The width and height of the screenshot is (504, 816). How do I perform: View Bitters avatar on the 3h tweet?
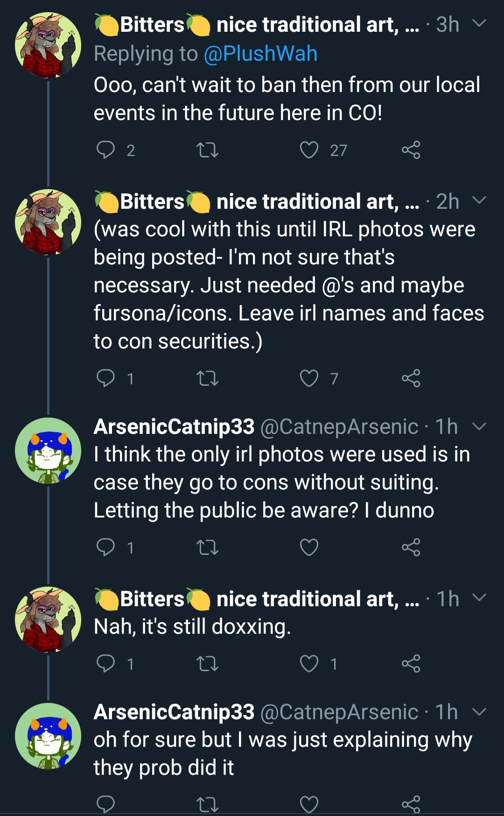tap(48, 45)
